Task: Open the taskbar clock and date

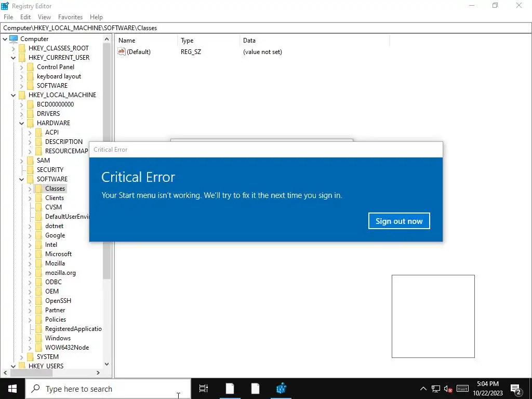Action: click(x=488, y=389)
